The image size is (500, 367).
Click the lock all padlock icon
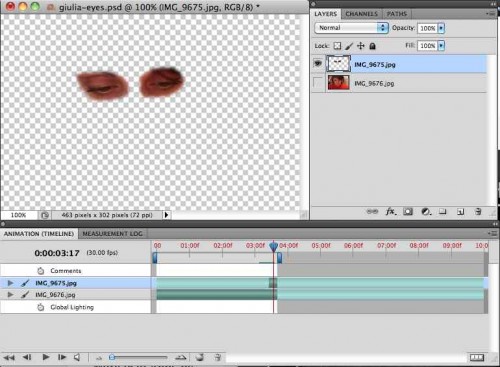tap(372, 46)
